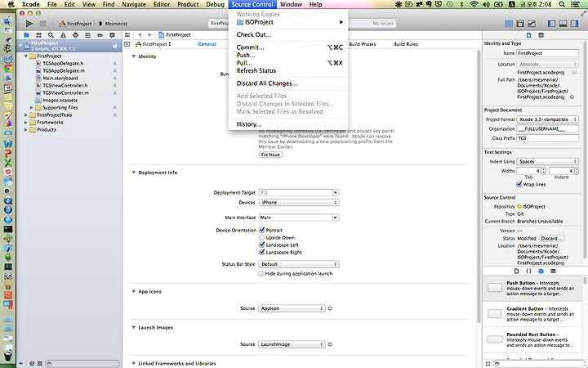588x368 pixels.
Task: Hide the Utilities pane
Action: [574, 24]
